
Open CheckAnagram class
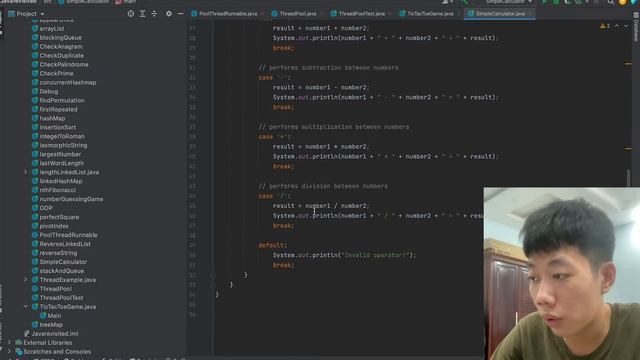click(x=61, y=47)
